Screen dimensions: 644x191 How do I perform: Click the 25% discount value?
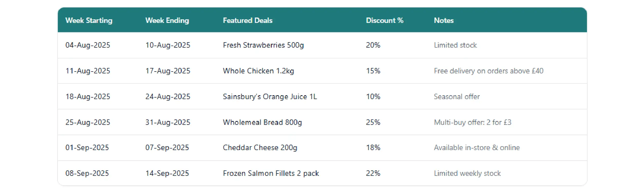(373, 122)
